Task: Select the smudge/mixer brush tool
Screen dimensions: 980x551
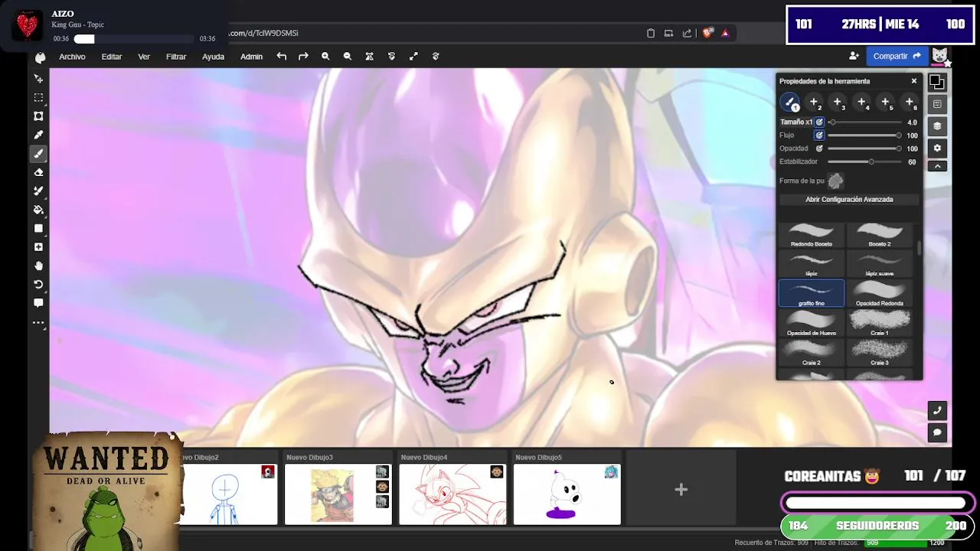Action: click(x=39, y=191)
